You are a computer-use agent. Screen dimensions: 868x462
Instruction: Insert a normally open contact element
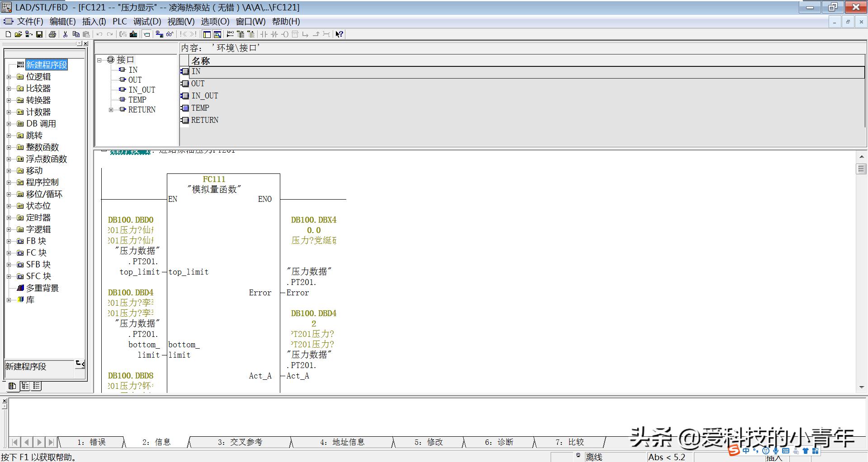coord(264,34)
